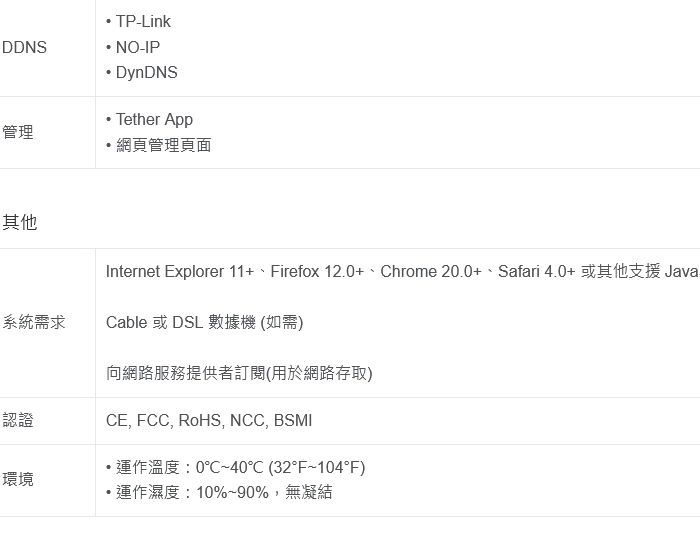Click the DDNS row label
This screenshot has width=700, height=548.
24,48
